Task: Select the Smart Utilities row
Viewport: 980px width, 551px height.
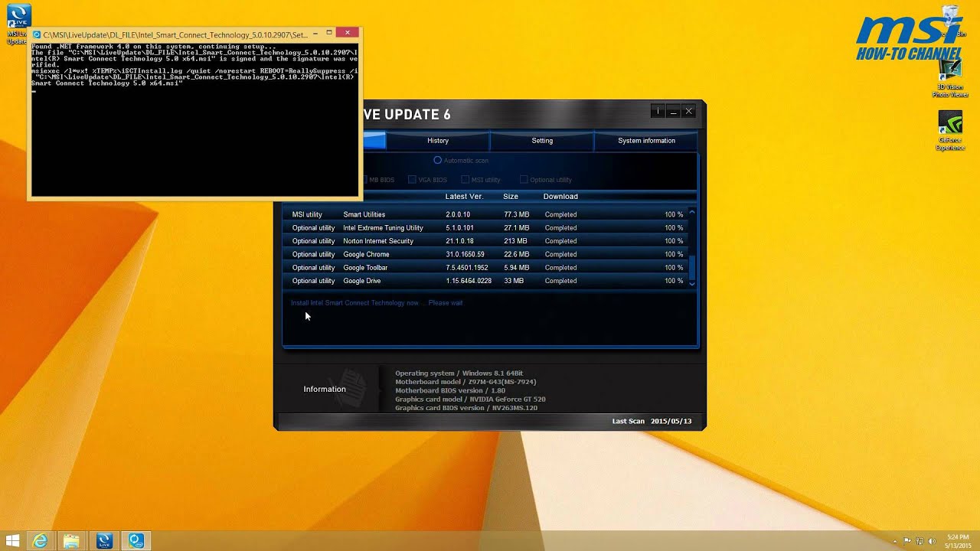Action: click(487, 214)
